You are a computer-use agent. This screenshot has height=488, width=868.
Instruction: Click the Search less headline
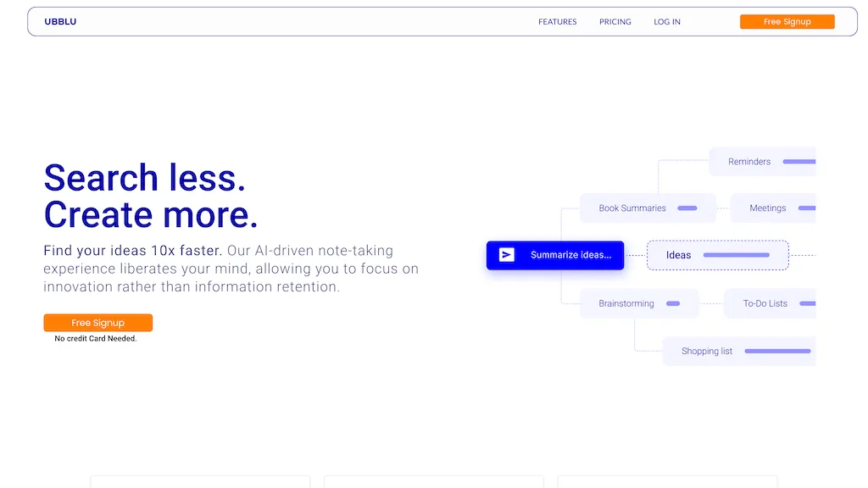(x=145, y=178)
